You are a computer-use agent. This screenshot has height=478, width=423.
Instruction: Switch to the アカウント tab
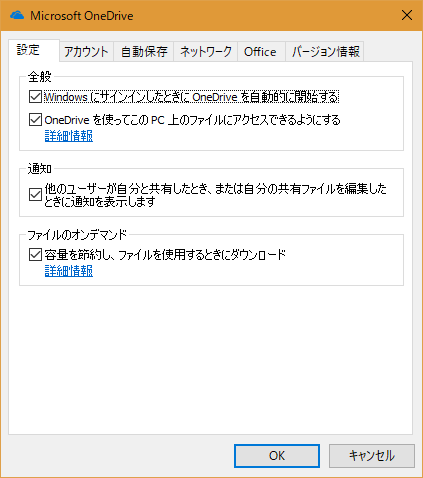[x=86, y=52]
